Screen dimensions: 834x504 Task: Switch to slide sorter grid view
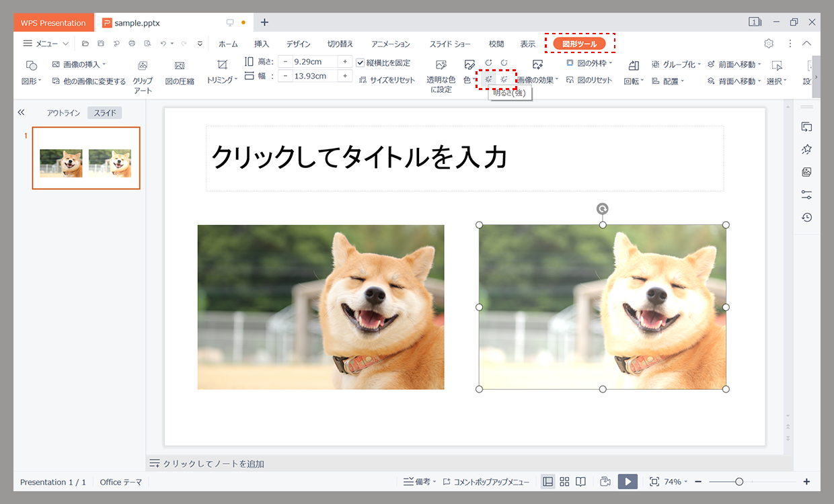tap(564, 482)
